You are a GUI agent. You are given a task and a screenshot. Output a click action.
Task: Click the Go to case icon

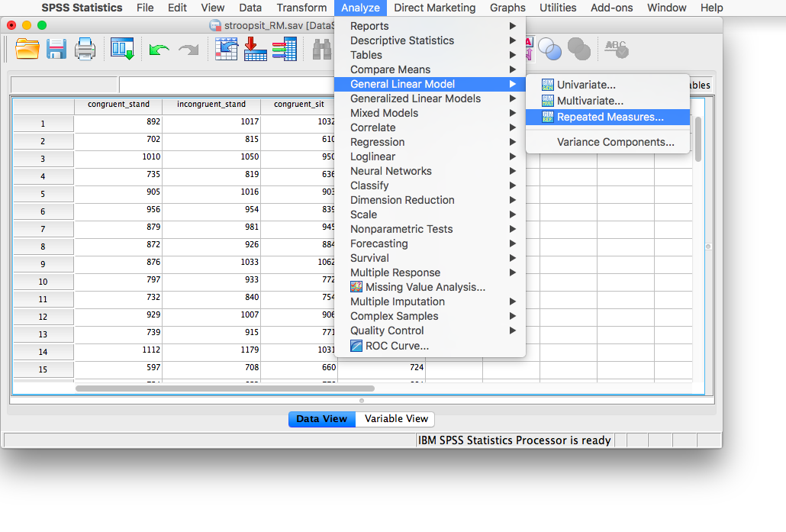pyautogui.click(x=226, y=49)
